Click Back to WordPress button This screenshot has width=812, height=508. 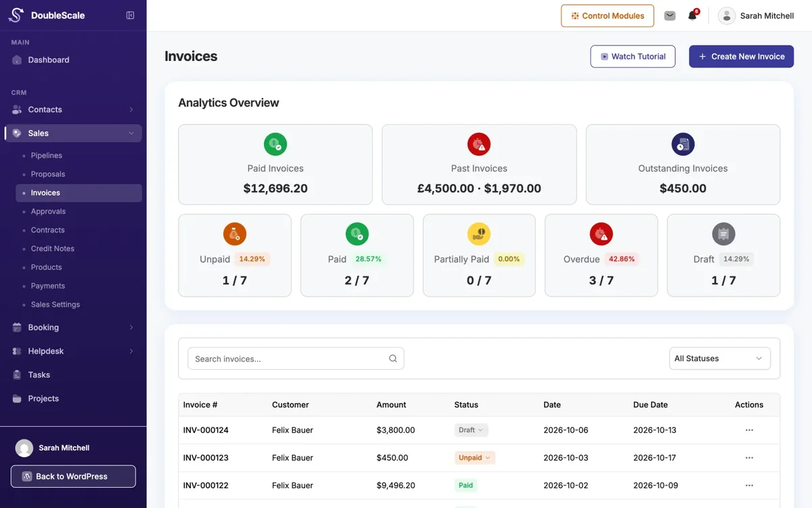pos(73,476)
